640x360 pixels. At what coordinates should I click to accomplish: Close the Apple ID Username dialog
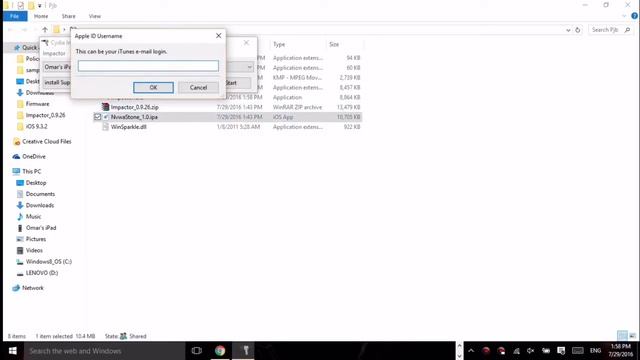point(218,36)
